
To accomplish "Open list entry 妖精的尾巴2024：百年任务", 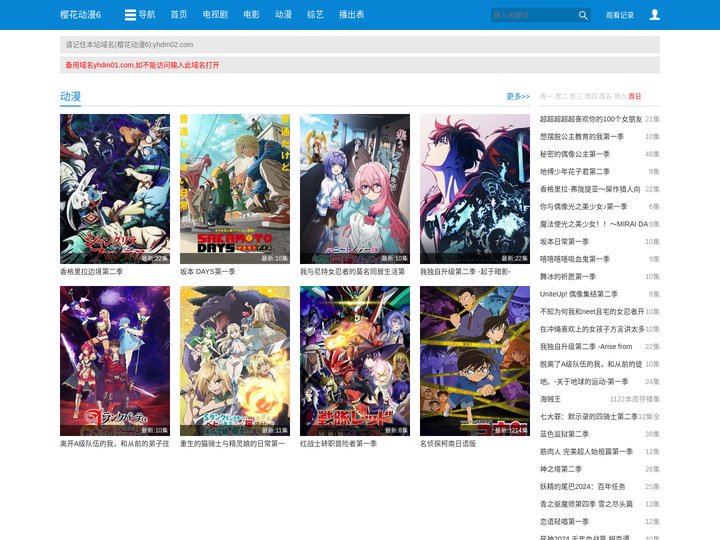I will coord(582,486).
